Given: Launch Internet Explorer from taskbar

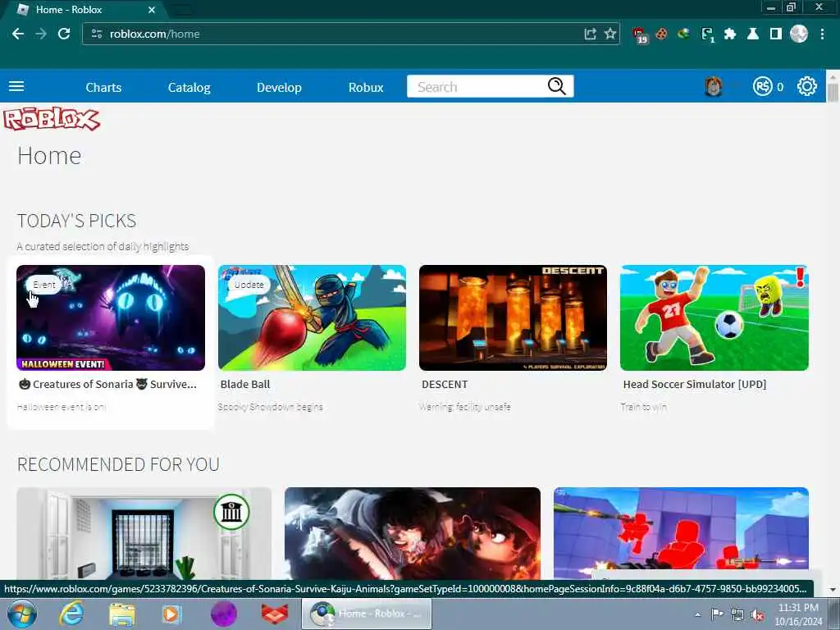Looking at the screenshot, I should pos(71,614).
